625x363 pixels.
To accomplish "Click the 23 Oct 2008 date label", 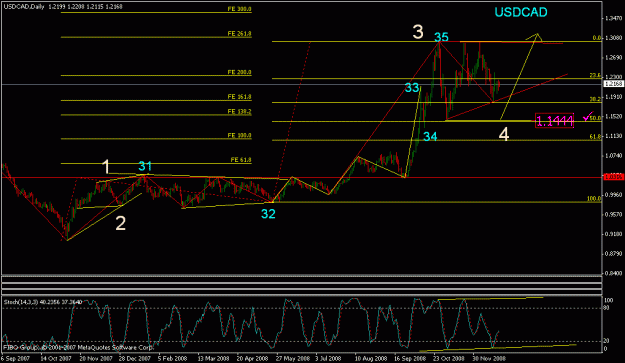I will [449, 358].
